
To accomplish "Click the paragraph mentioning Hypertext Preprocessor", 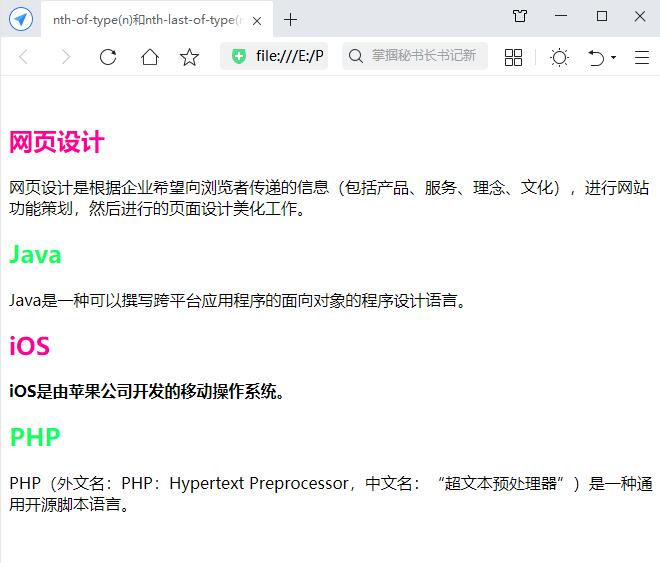I will pyautogui.click(x=331, y=494).
